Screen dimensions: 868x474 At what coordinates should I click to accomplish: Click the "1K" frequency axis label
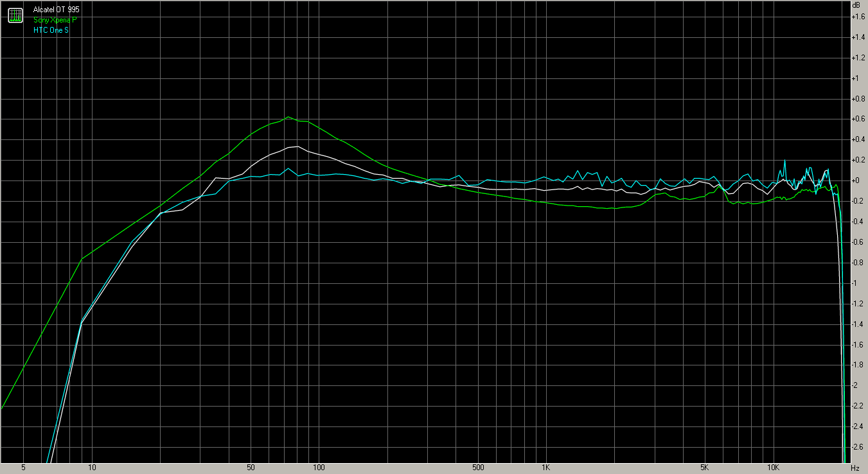[x=545, y=468]
